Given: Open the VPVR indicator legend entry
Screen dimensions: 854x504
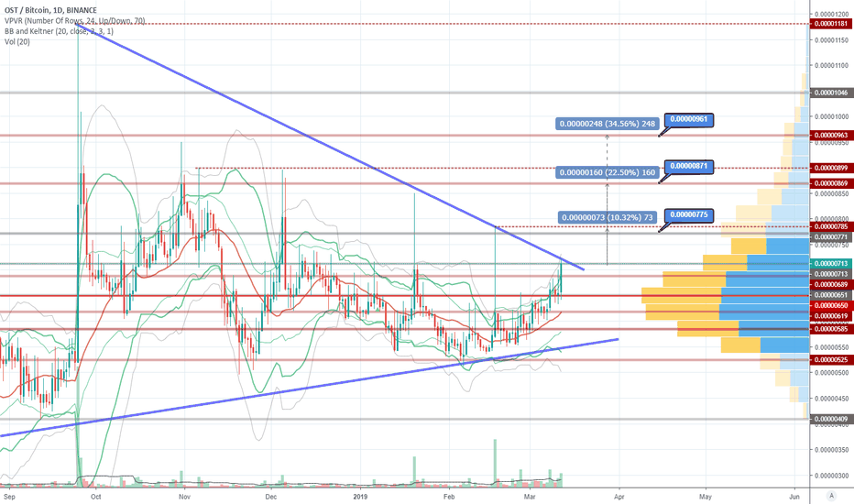Looking at the screenshot, I should (x=74, y=21).
